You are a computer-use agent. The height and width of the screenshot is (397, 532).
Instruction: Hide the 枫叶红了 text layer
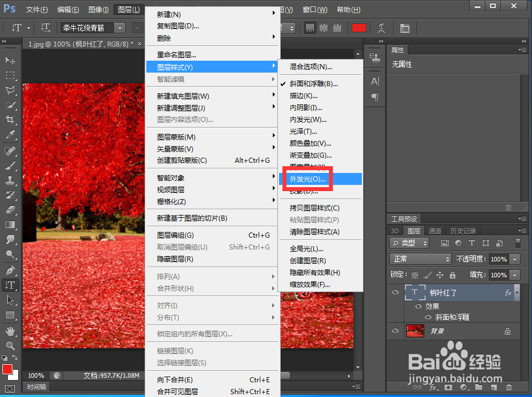(395, 292)
